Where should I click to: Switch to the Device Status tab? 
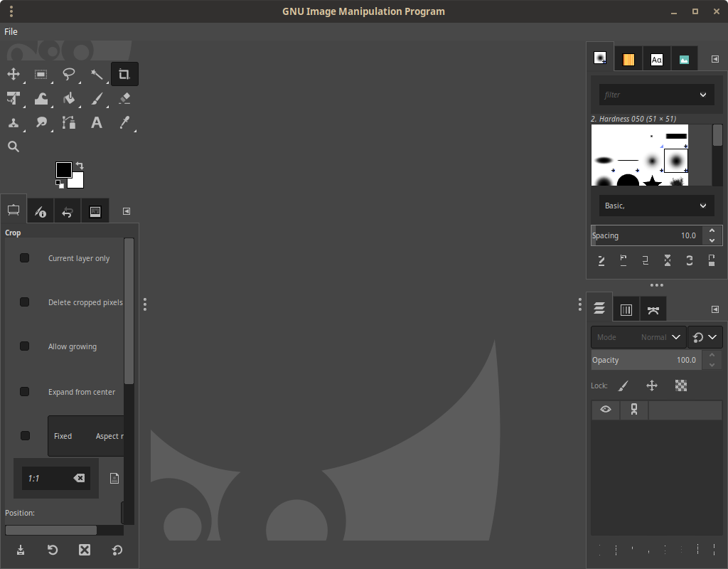tap(41, 212)
